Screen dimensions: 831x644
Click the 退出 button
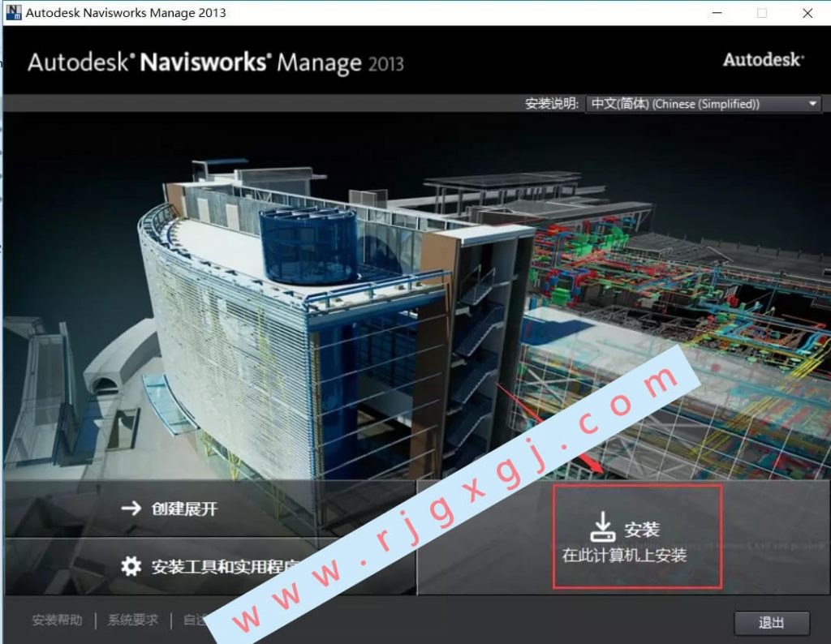(x=772, y=623)
